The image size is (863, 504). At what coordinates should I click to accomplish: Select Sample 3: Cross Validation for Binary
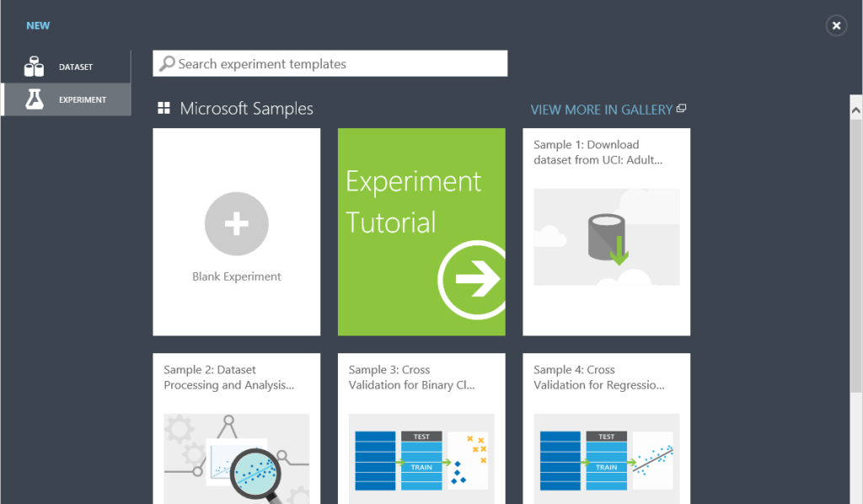point(421,430)
